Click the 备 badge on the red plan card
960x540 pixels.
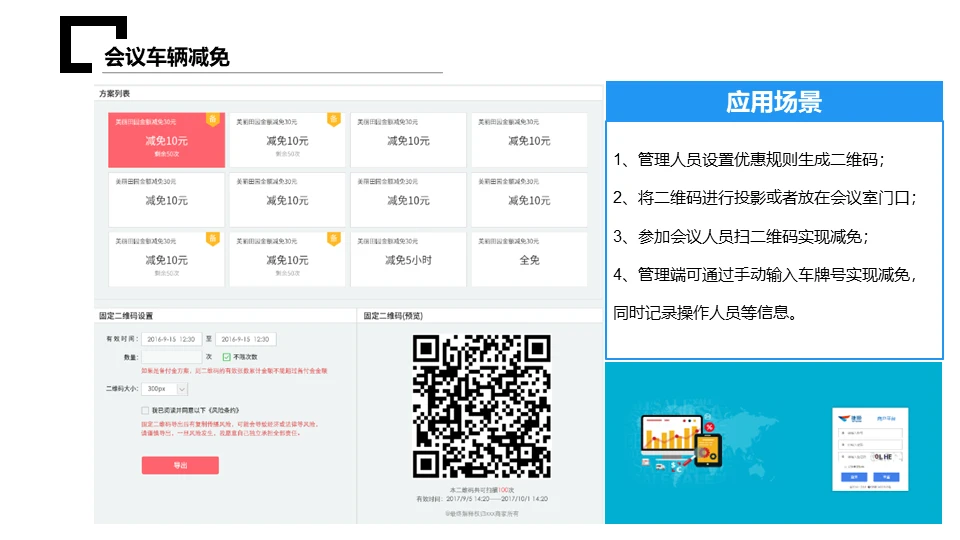[x=213, y=119]
